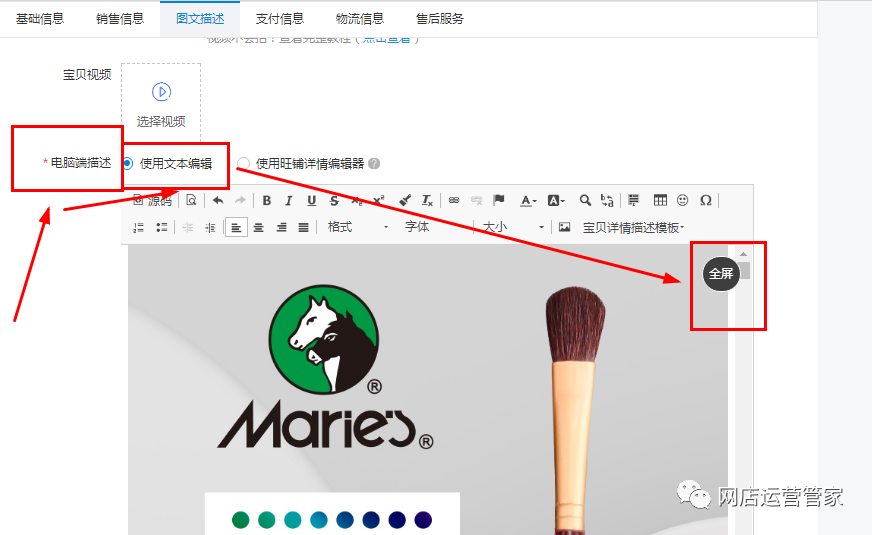This screenshot has width=872, height=535.
Task: Insert a special character omega
Action: 706,200
